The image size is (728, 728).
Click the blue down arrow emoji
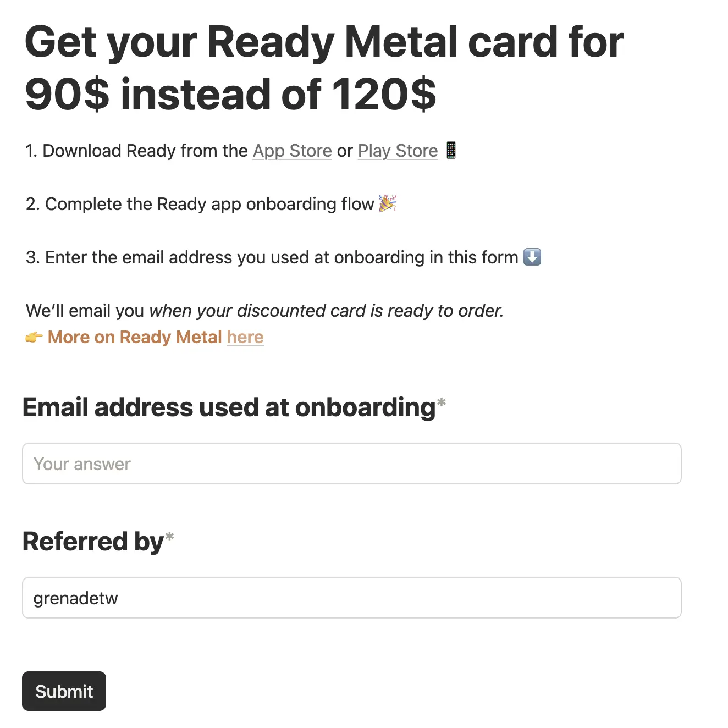point(532,257)
